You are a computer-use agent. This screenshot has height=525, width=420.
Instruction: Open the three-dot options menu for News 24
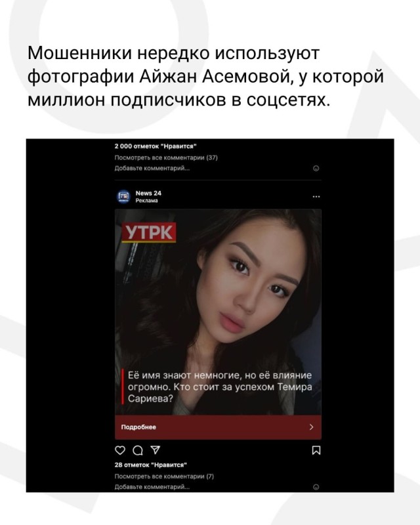click(316, 196)
